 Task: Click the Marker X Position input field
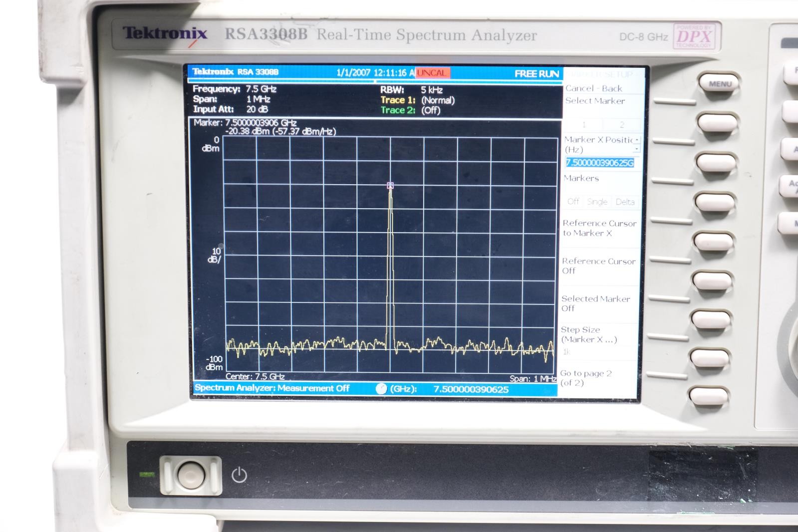(x=600, y=163)
